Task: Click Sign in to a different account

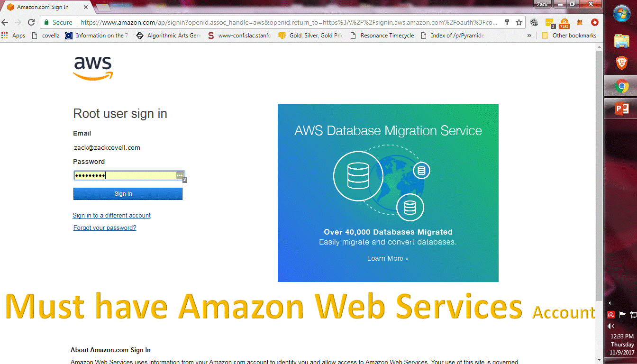Action: [x=112, y=216]
